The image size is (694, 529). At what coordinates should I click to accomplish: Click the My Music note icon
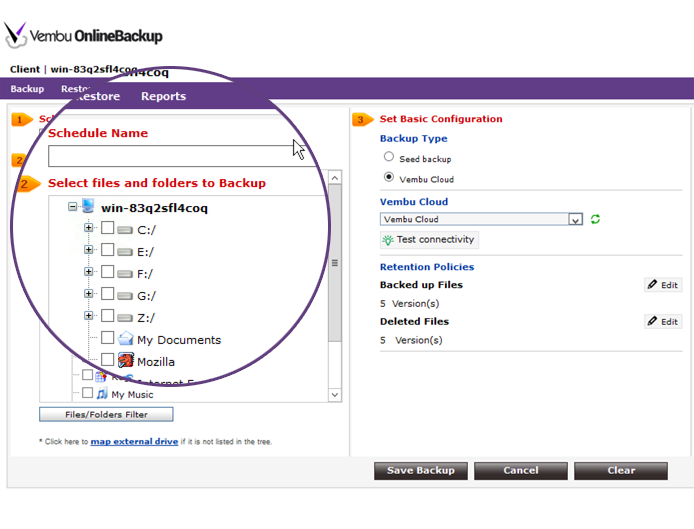[102, 393]
